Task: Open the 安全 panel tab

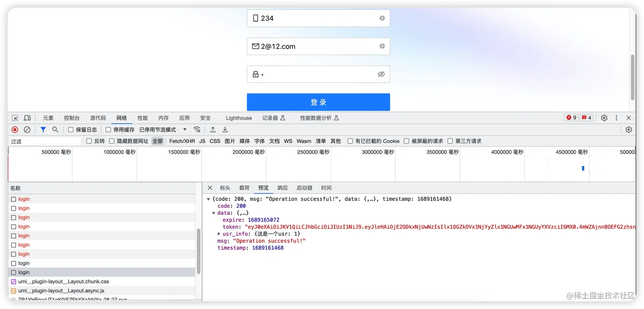Action: (x=205, y=118)
